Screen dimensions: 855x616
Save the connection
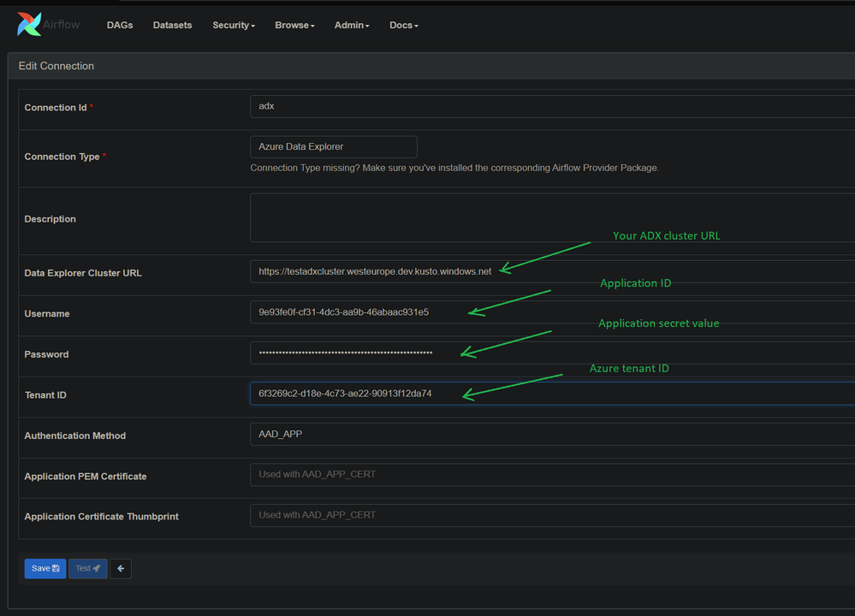pyautogui.click(x=45, y=568)
